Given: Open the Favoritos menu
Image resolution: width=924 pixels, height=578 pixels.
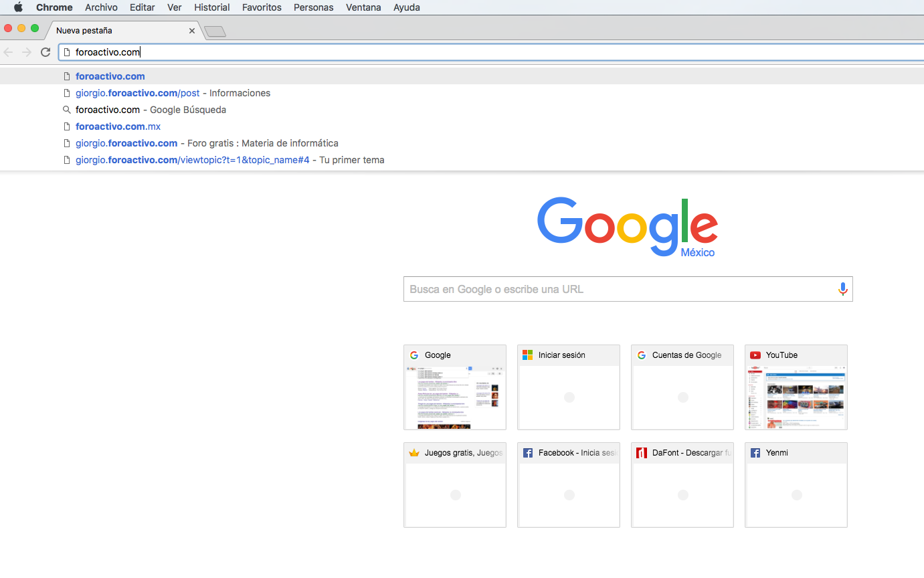Looking at the screenshot, I should (x=262, y=7).
